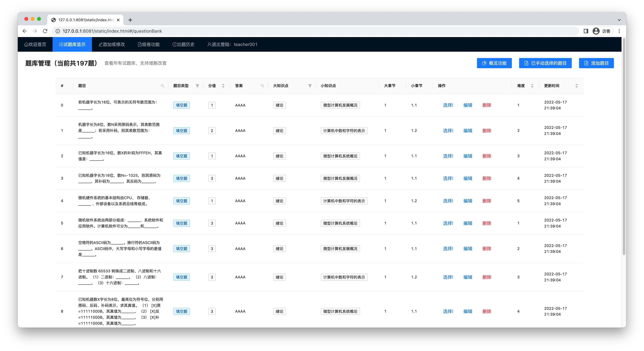Expand the tab search chevron in tab strip
The height and width of the screenshot is (351, 644).
tap(619, 20)
